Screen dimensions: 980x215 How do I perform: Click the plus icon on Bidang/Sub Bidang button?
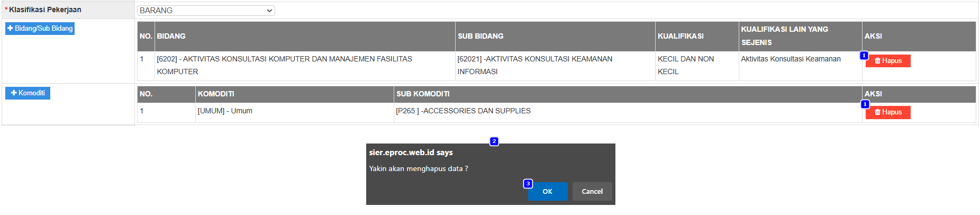click(10, 29)
